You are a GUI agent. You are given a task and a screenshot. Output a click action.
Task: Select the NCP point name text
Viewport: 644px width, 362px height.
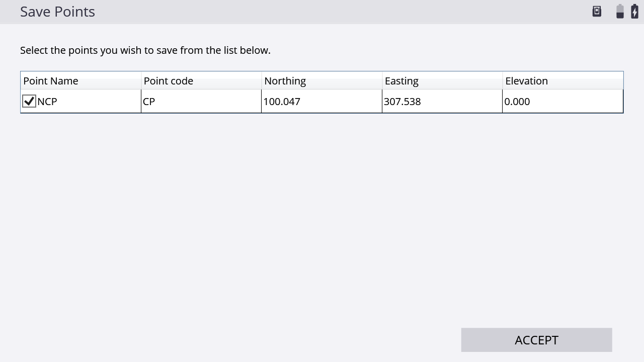click(x=47, y=102)
